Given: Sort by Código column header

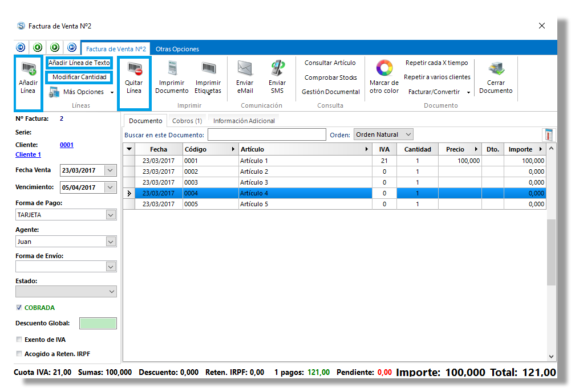Looking at the screenshot, I should coord(210,149).
